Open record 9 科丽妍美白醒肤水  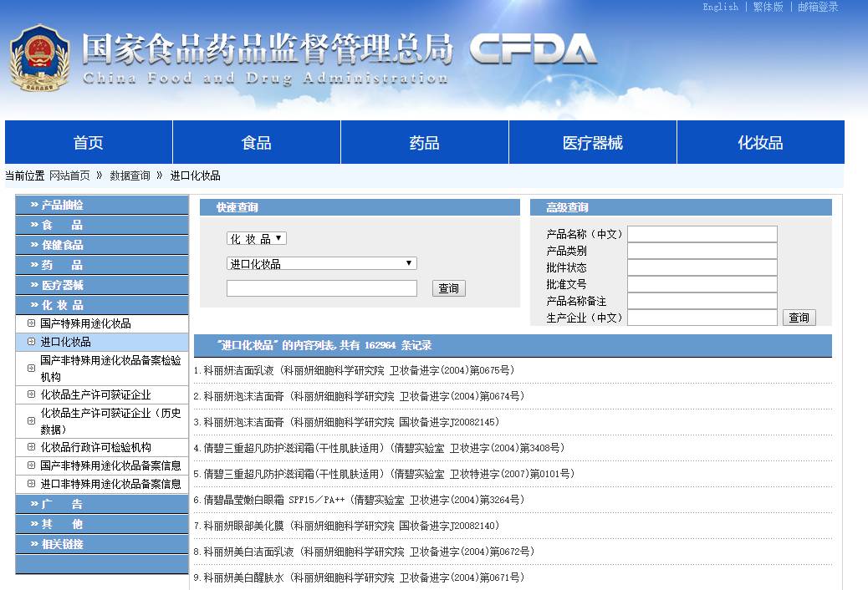point(365,577)
